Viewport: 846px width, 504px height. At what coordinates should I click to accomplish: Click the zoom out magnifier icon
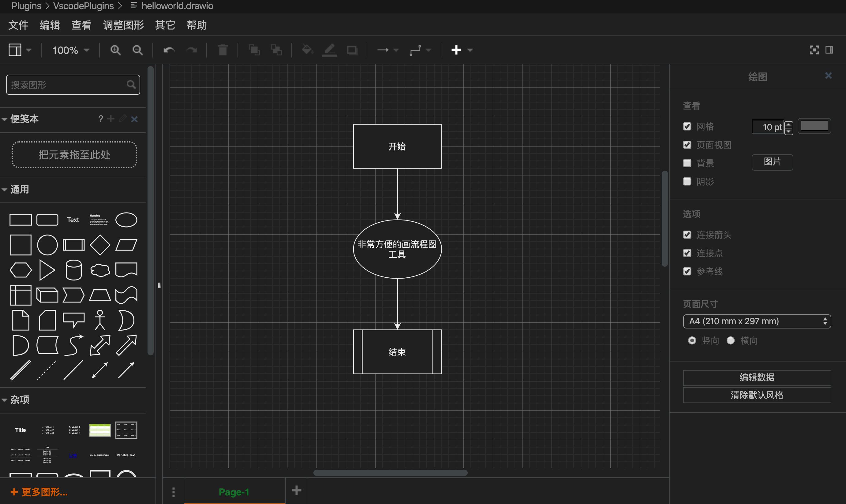(x=137, y=50)
